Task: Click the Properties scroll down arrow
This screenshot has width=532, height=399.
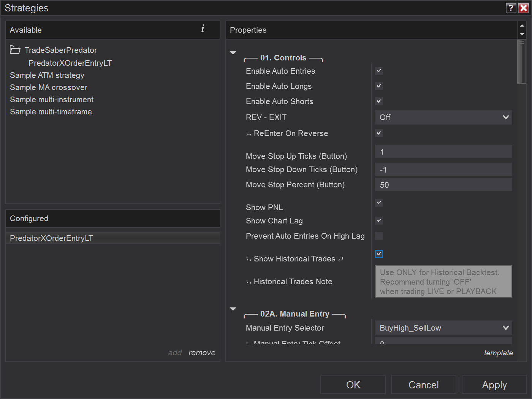Action: [522, 34]
